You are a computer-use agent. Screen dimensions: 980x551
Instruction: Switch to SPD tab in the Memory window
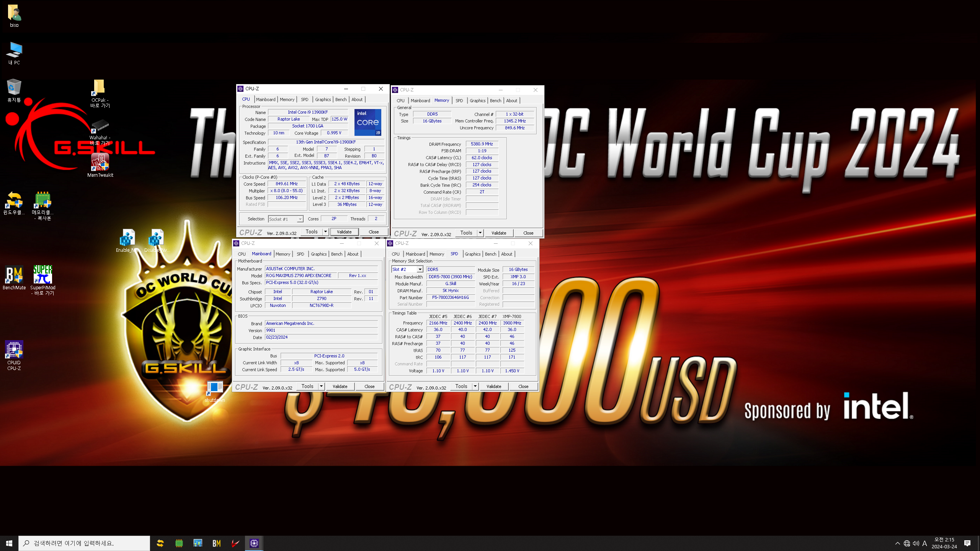459,101
